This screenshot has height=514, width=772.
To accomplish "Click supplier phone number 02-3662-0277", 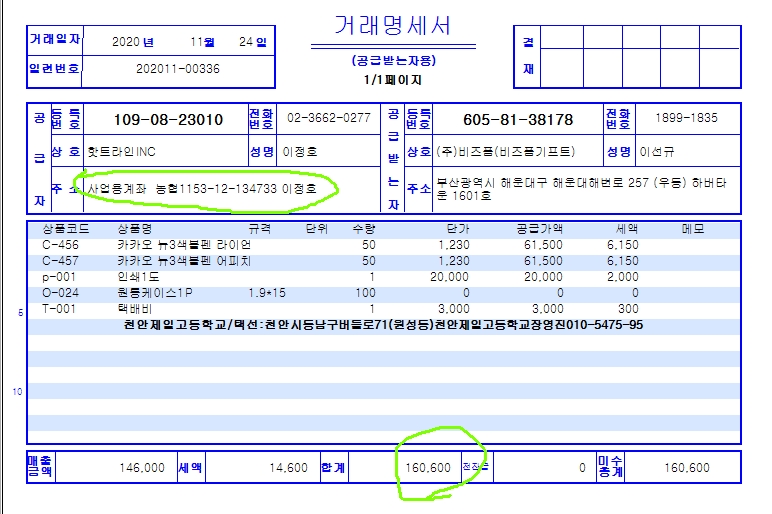I will coord(329,118).
